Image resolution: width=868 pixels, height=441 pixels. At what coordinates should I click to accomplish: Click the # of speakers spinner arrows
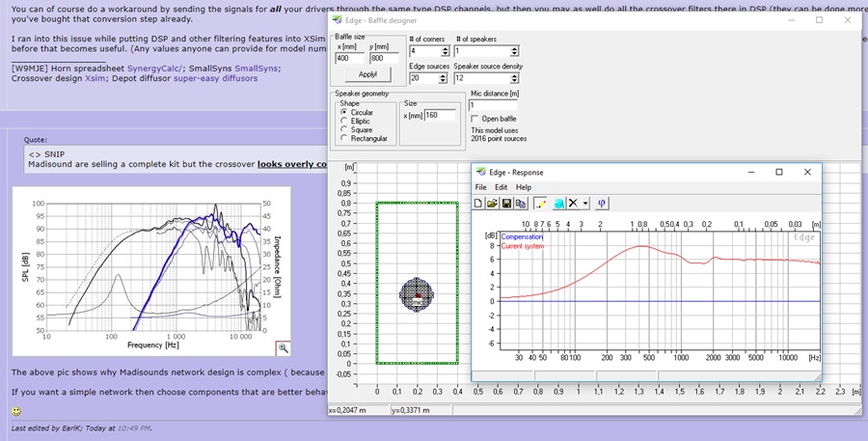514,51
